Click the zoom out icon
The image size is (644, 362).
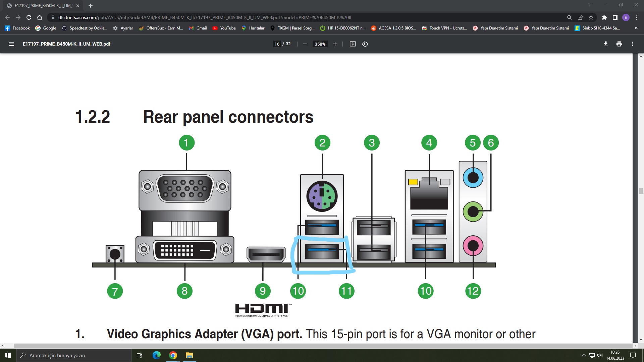pos(305,44)
